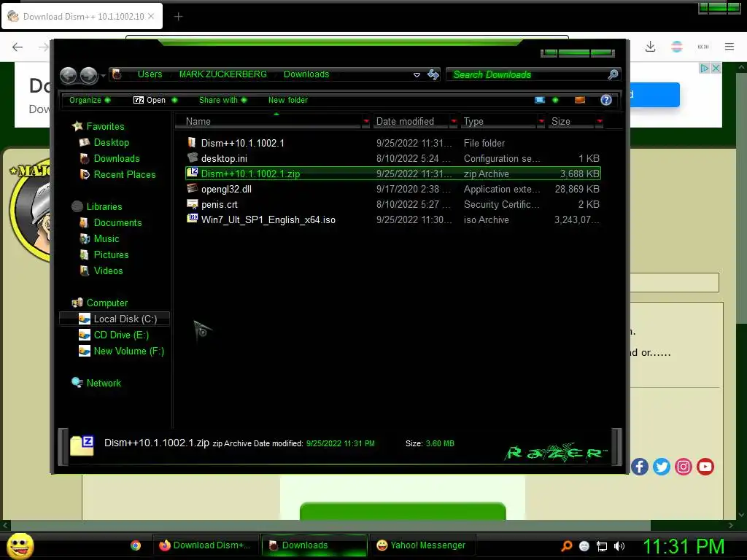747x560 pixels.
Task: Click the volume speaker tray icon
Action: tap(619, 546)
